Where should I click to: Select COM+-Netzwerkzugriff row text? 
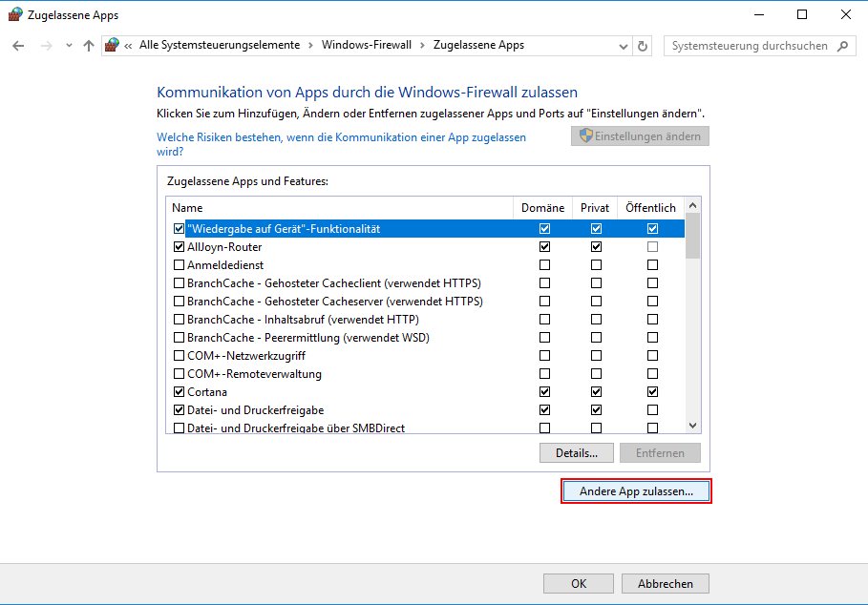(246, 356)
